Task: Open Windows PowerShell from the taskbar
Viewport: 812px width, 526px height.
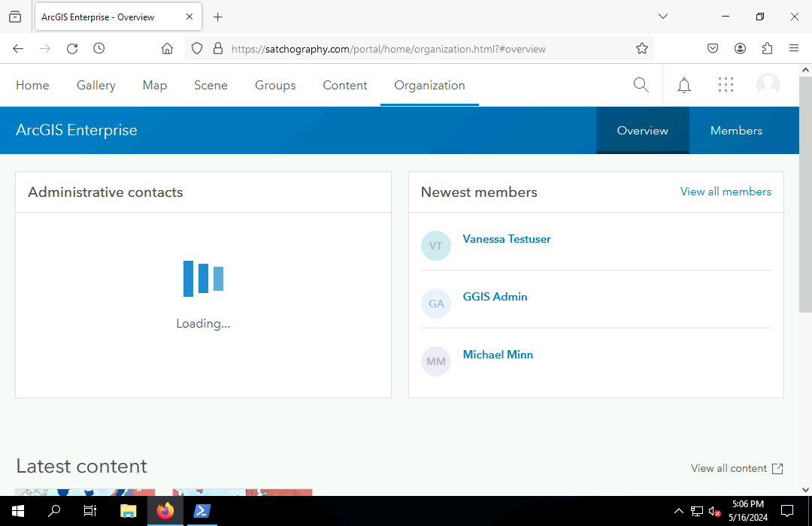Action: point(201,512)
